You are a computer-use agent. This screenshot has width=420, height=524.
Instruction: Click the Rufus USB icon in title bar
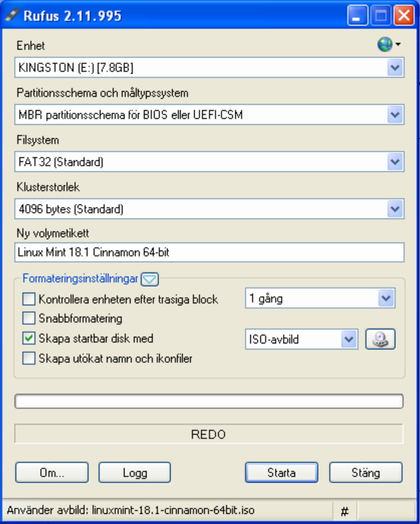(x=12, y=15)
